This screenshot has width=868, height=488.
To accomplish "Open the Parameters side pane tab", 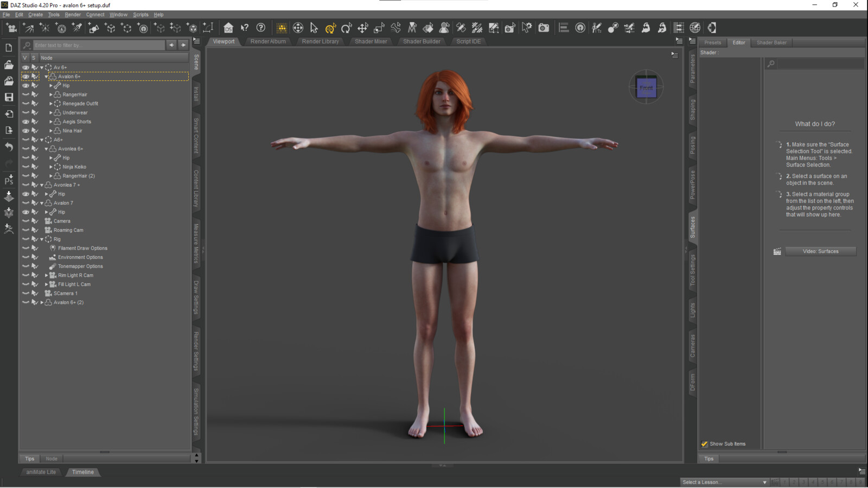I will [692, 69].
